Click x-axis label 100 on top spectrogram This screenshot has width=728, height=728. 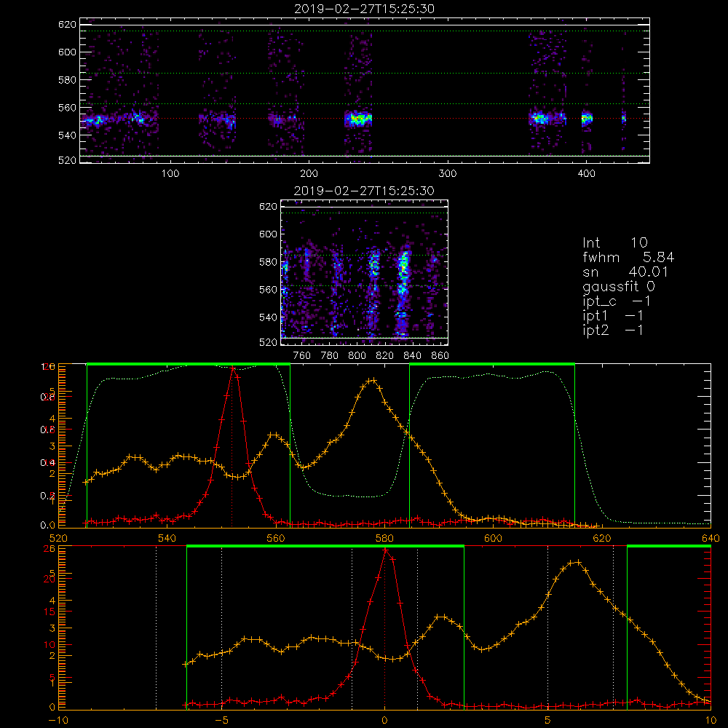coord(170,174)
